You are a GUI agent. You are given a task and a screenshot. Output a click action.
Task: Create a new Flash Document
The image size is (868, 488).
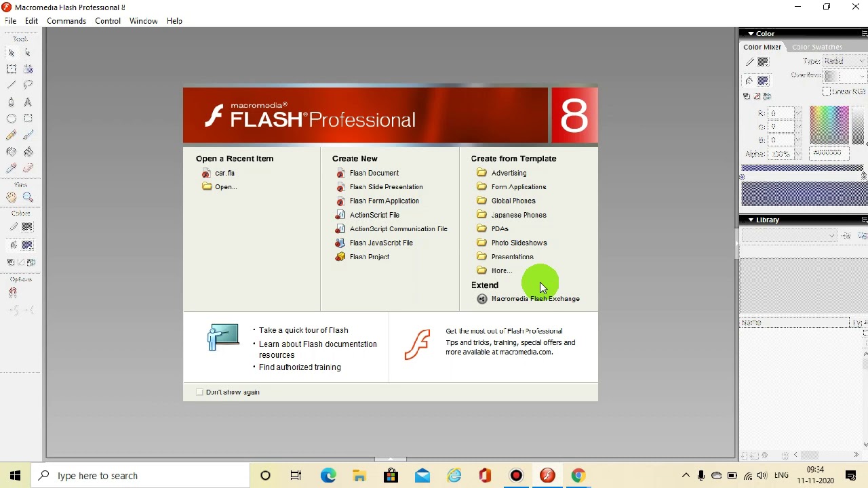pyautogui.click(x=374, y=173)
